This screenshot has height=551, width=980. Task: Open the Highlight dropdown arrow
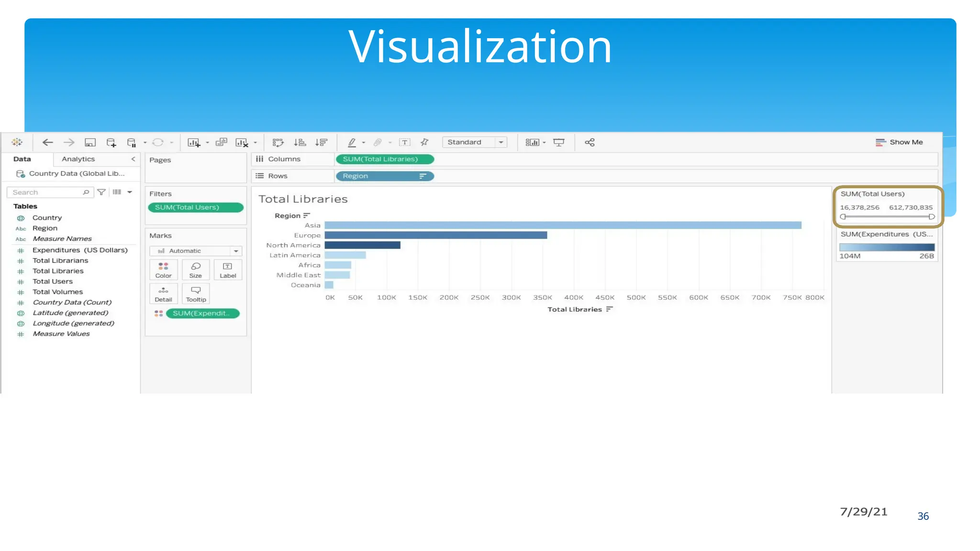click(x=364, y=143)
